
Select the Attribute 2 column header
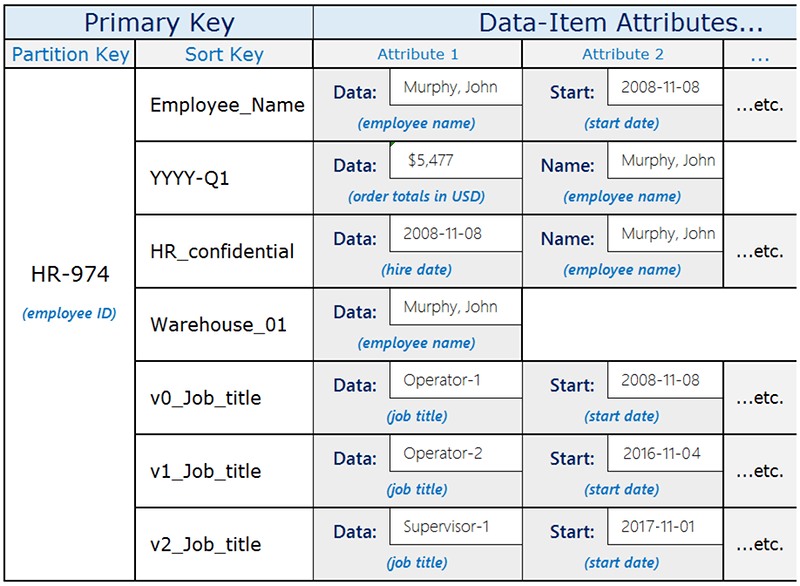click(x=622, y=54)
